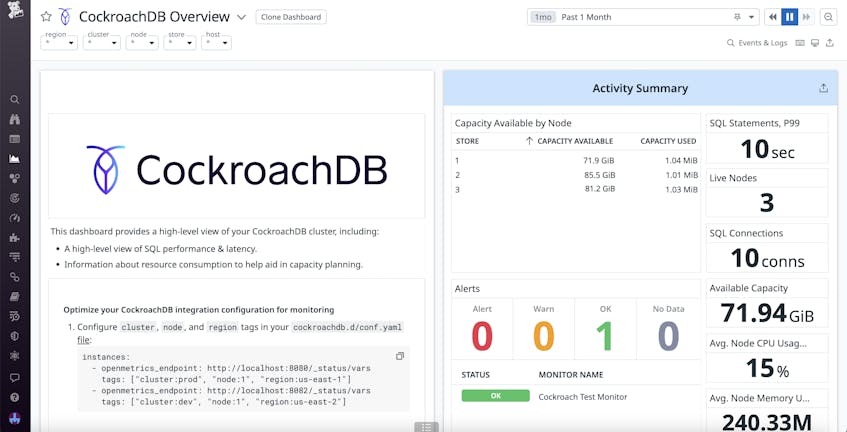Open the puzzle piece Integrations icon
This screenshot has width=847, height=432.
click(15, 238)
